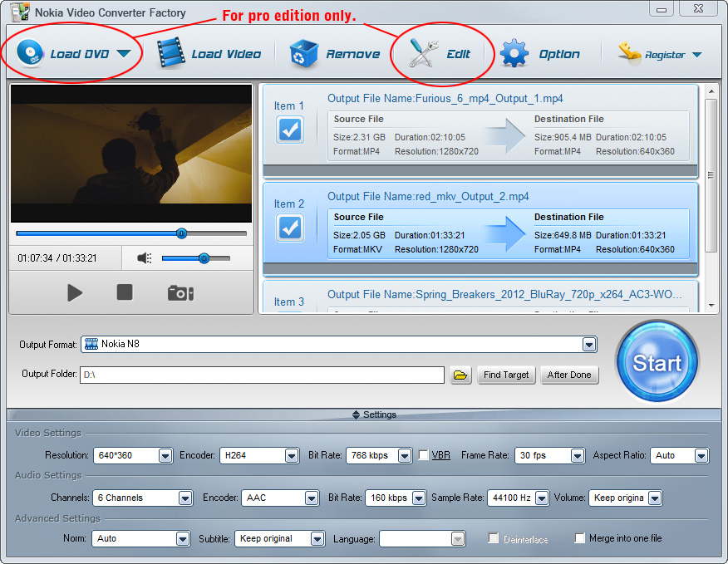The width and height of the screenshot is (728, 564).
Task: Open the Load DVD dropdown arrow
Action: coord(124,54)
